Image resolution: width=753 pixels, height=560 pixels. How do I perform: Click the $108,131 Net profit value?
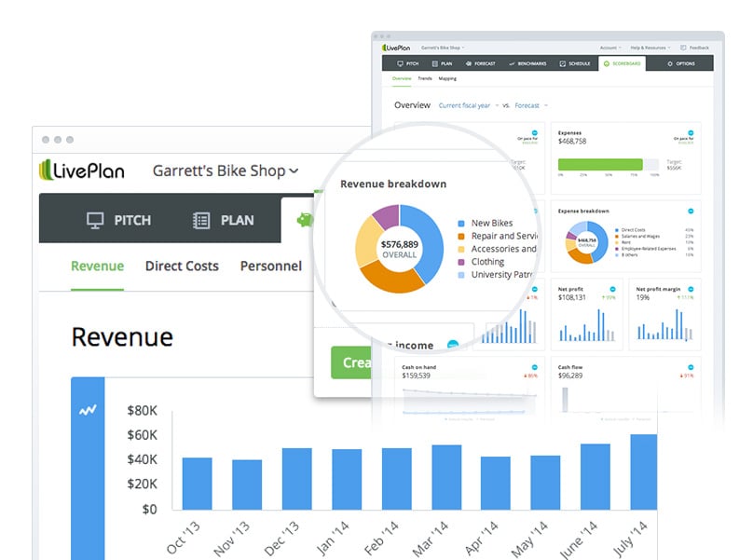coord(572,298)
